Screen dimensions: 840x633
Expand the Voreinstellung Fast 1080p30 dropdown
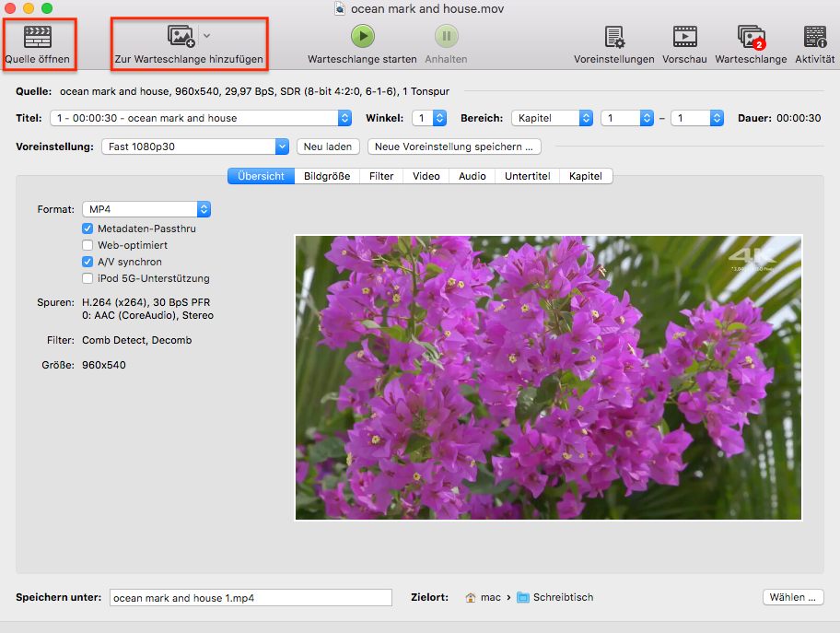[x=195, y=147]
